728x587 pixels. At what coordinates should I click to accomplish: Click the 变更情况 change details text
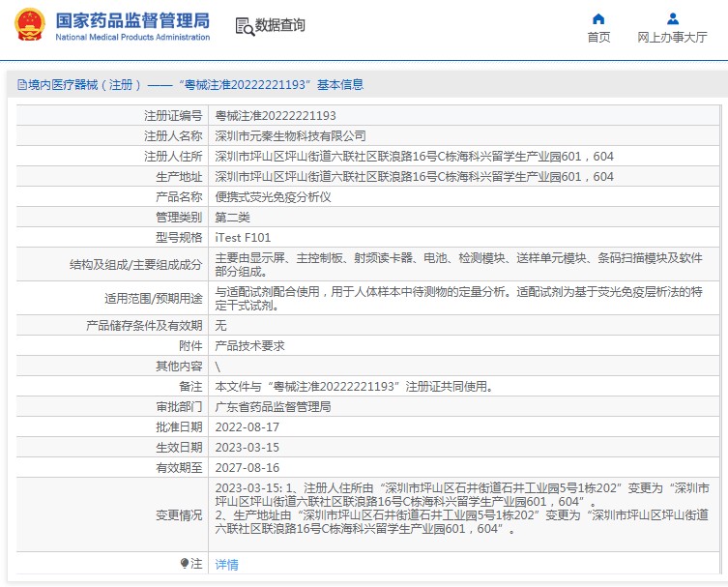coord(462,508)
